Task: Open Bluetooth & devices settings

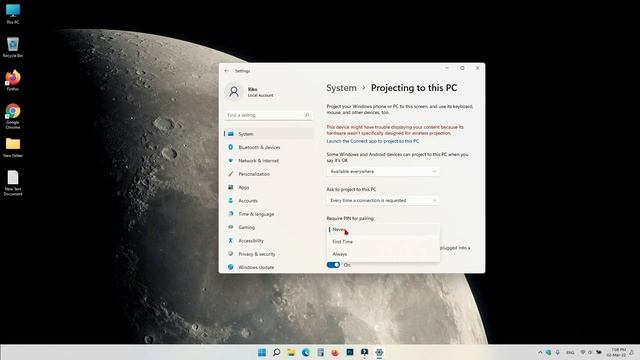Action: [268, 147]
